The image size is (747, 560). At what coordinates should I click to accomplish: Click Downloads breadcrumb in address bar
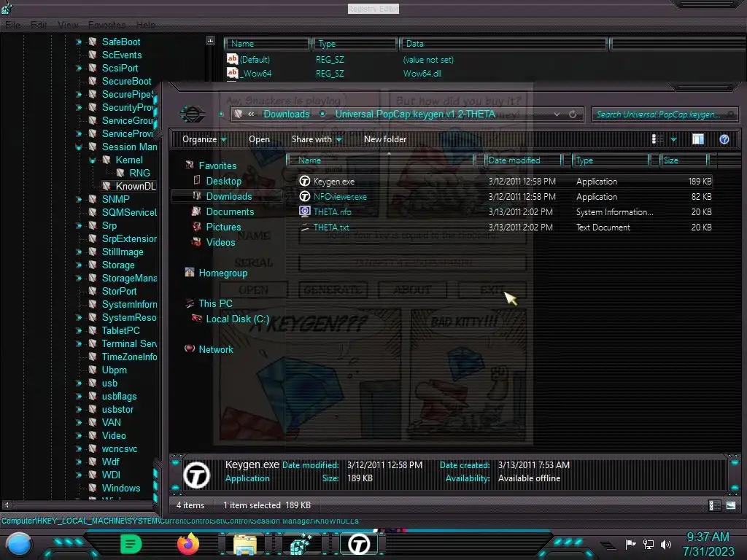286,114
